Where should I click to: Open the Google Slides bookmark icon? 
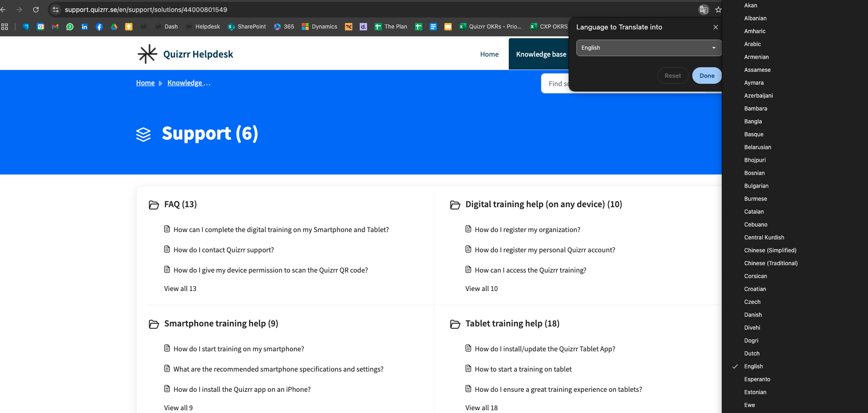point(448,27)
